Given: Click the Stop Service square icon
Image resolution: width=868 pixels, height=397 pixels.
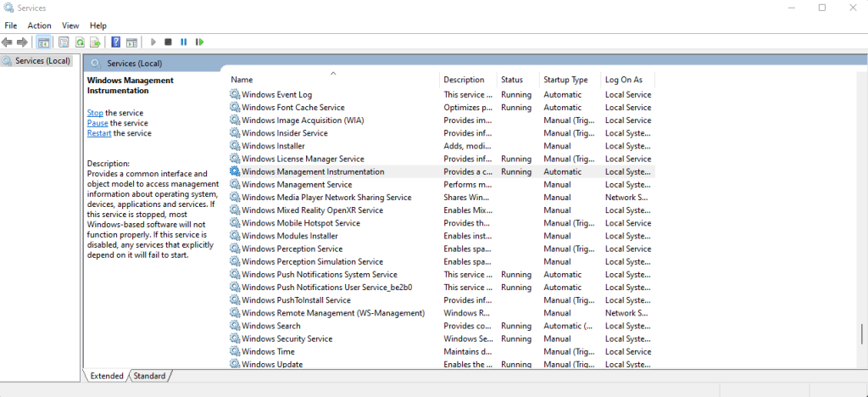Looking at the screenshot, I should pyautogui.click(x=169, y=42).
